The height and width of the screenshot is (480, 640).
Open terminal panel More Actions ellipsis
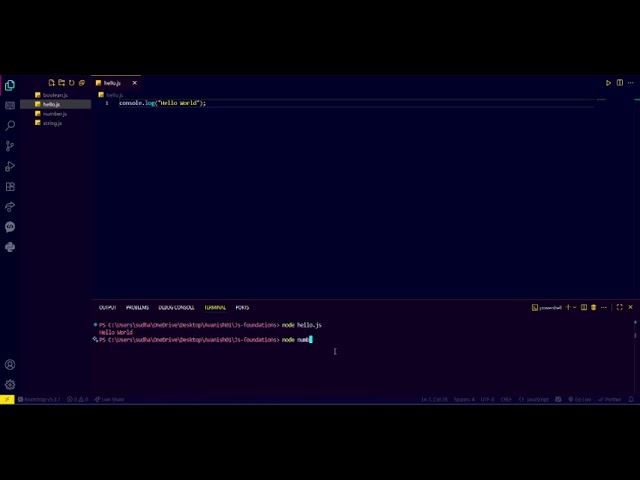pos(604,307)
